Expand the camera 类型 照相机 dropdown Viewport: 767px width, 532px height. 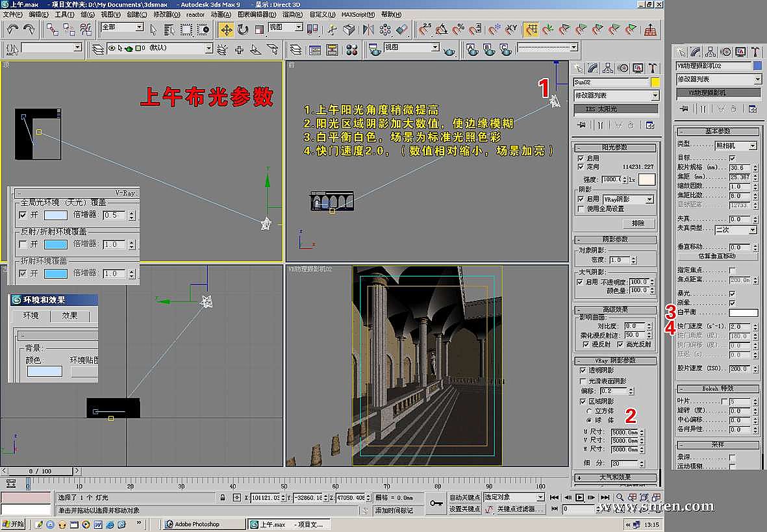(752, 146)
